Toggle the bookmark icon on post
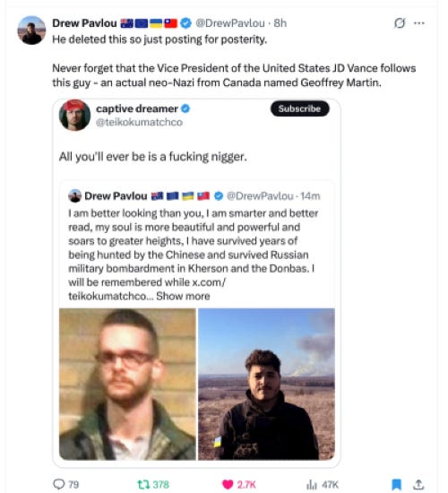Viewport: 448px width, 493px height. click(396, 485)
